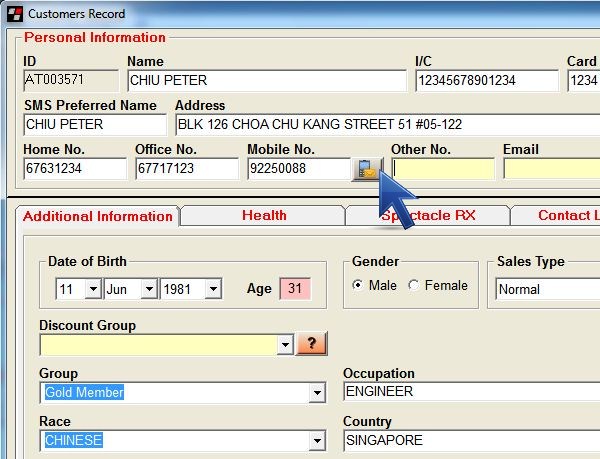
Task: Open the birth year dropdown showing 1981
Action: [x=212, y=289]
